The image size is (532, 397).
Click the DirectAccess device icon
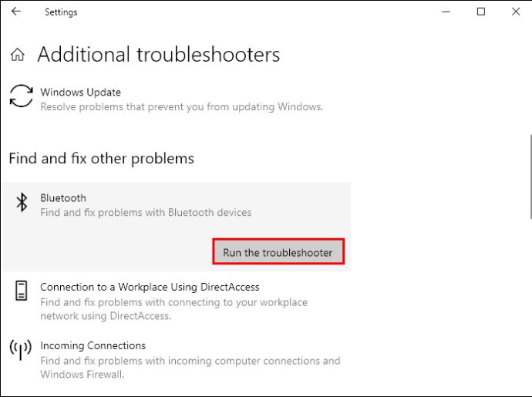[x=21, y=291]
